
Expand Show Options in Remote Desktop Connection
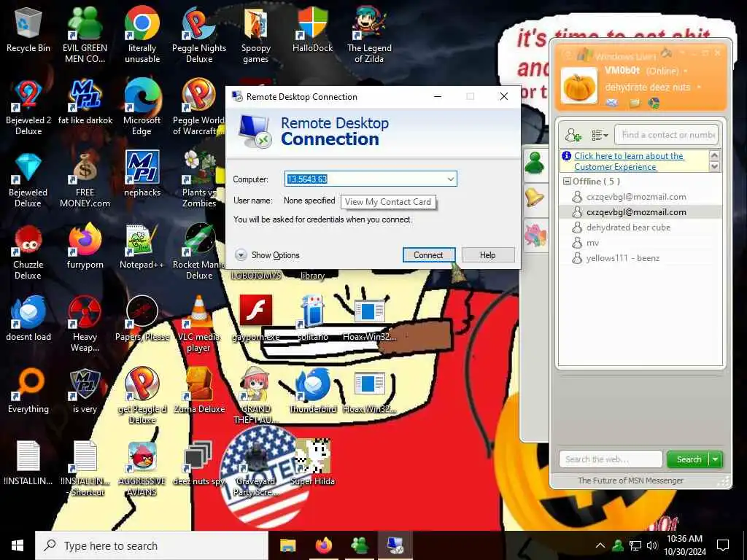pyautogui.click(x=267, y=255)
